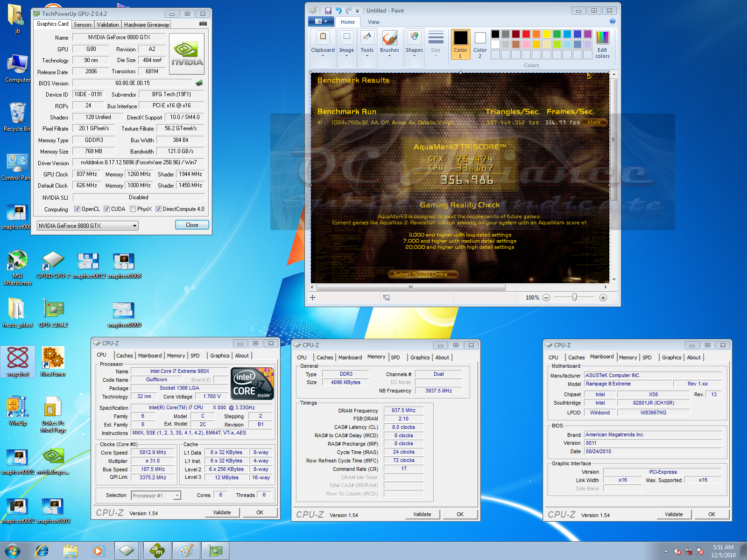Open the SPD tab in the CPU-Z Memory window
Viewport: 747px width, 560px height.
[395, 357]
